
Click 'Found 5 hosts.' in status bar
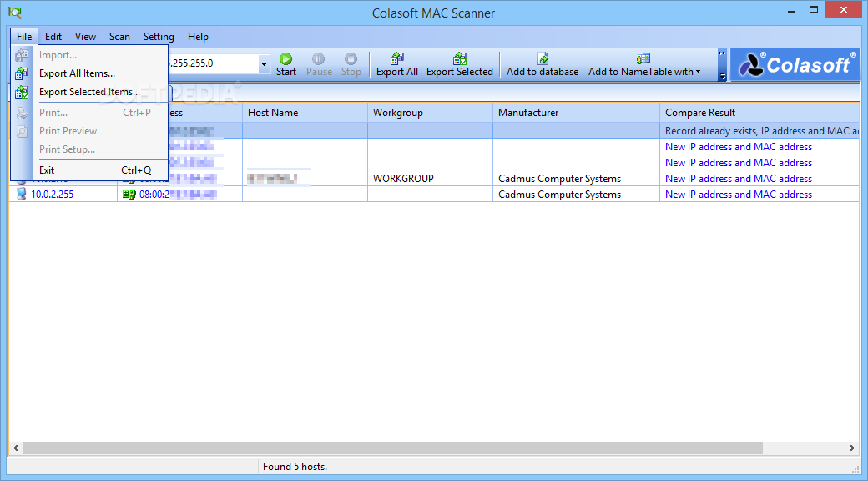click(295, 467)
